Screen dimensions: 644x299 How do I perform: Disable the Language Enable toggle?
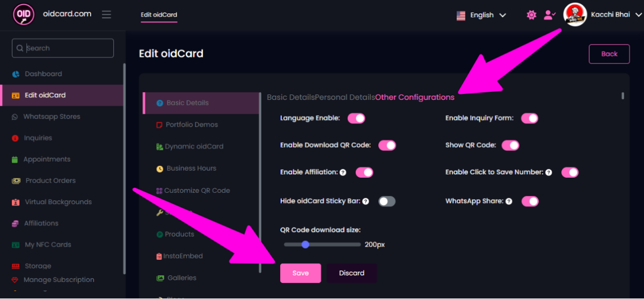click(x=356, y=118)
